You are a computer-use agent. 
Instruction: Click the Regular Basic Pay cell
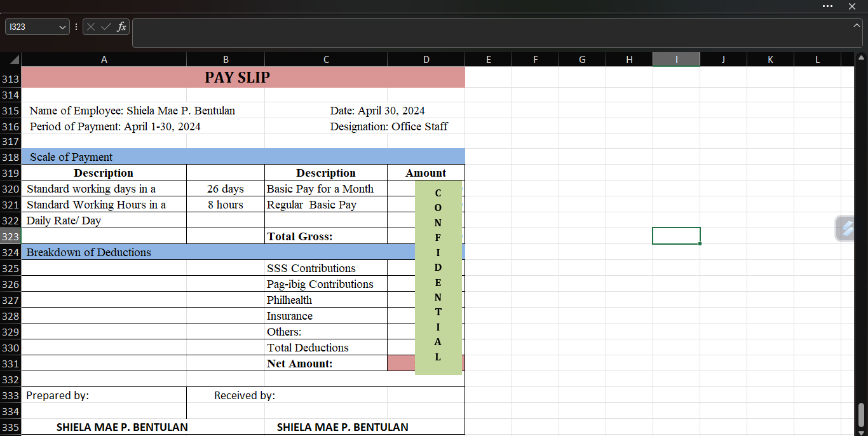326,205
